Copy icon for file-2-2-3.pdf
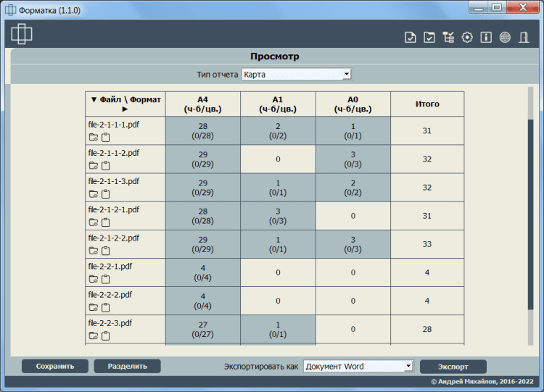Screen dimensions: 544x392 click(105, 336)
